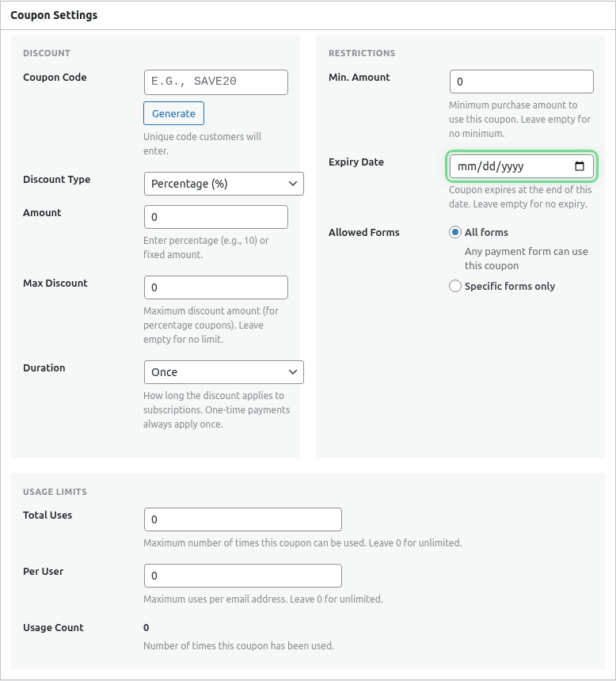Choose Specific forms only option
Screen dimensions: 616x681
455,286
